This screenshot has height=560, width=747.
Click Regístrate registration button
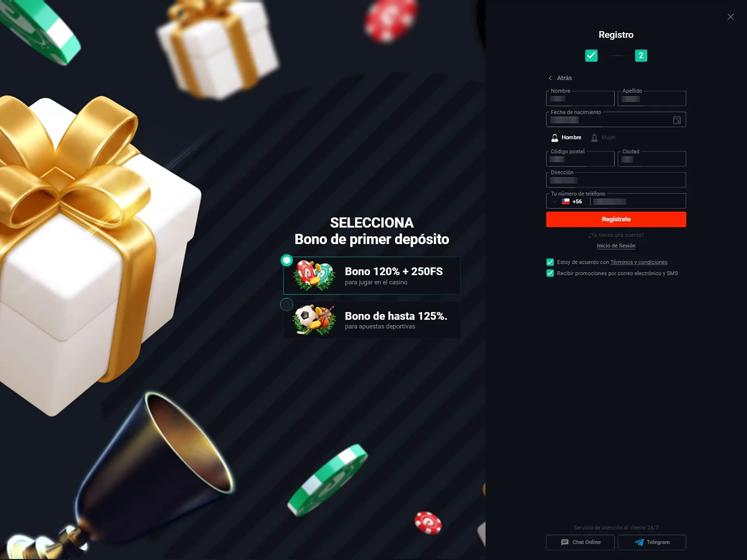616,219
